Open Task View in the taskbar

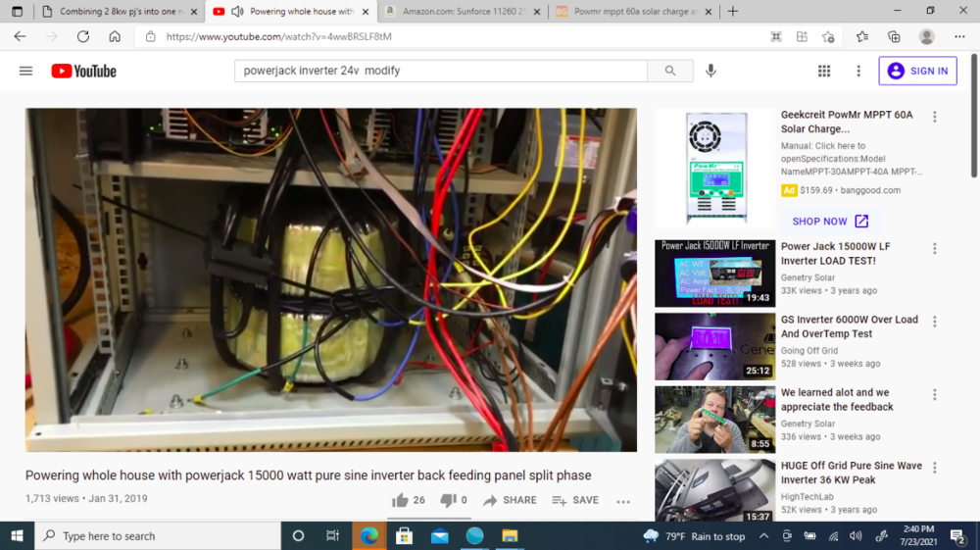point(332,535)
